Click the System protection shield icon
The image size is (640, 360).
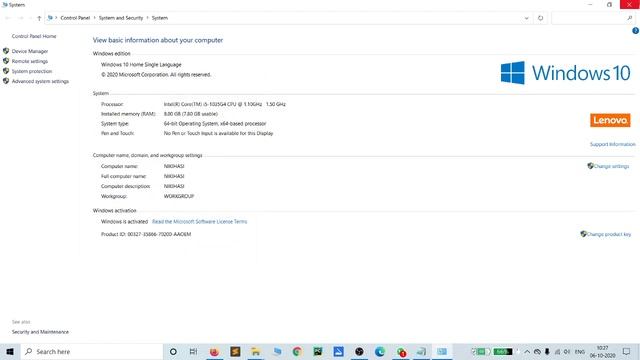[6, 71]
